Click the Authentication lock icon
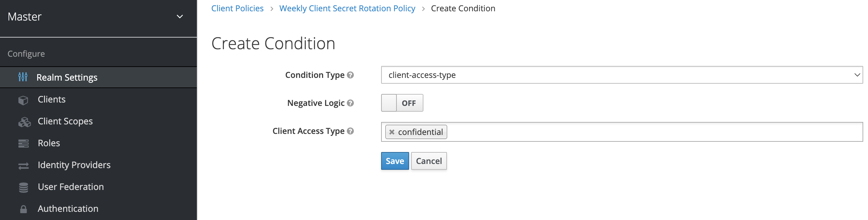This screenshot has width=868, height=220. pos(24,209)
